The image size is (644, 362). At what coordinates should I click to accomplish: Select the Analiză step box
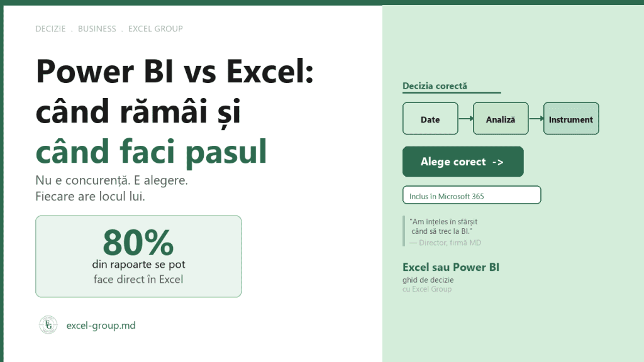[501, 119]
